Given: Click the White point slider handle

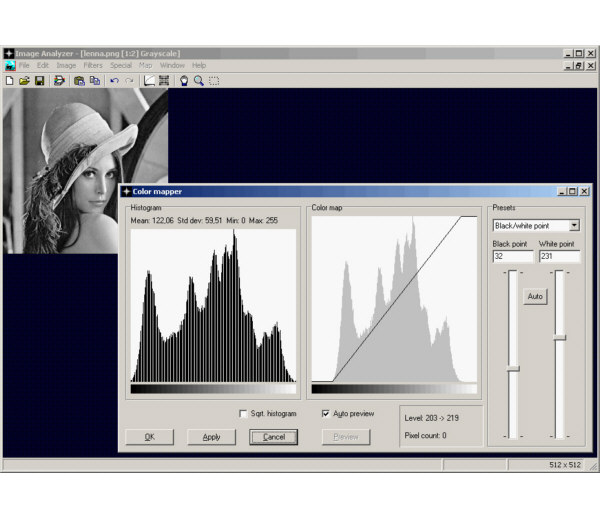Looking at the screenshot, I should coord(559,337).
